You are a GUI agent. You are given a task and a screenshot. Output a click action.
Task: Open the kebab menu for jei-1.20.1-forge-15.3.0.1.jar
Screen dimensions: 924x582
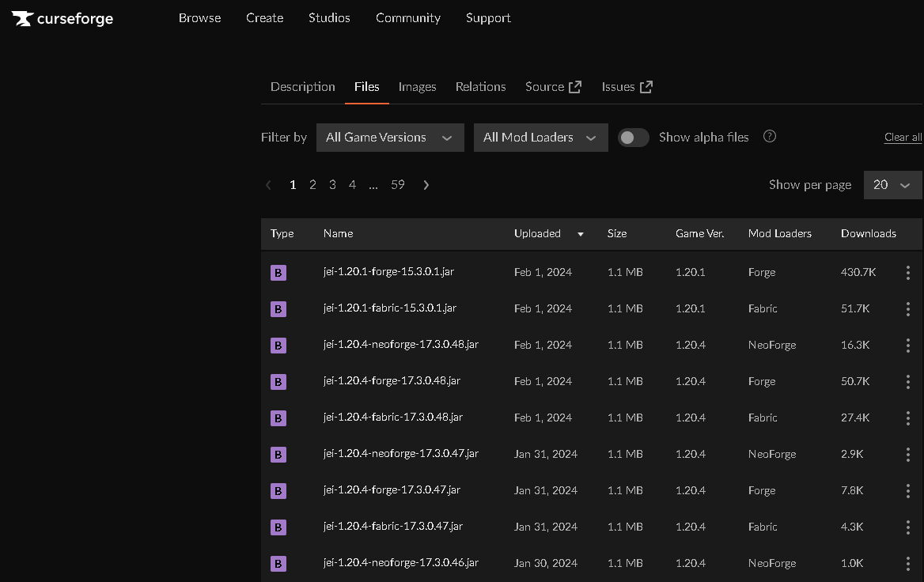coord(907,272)
